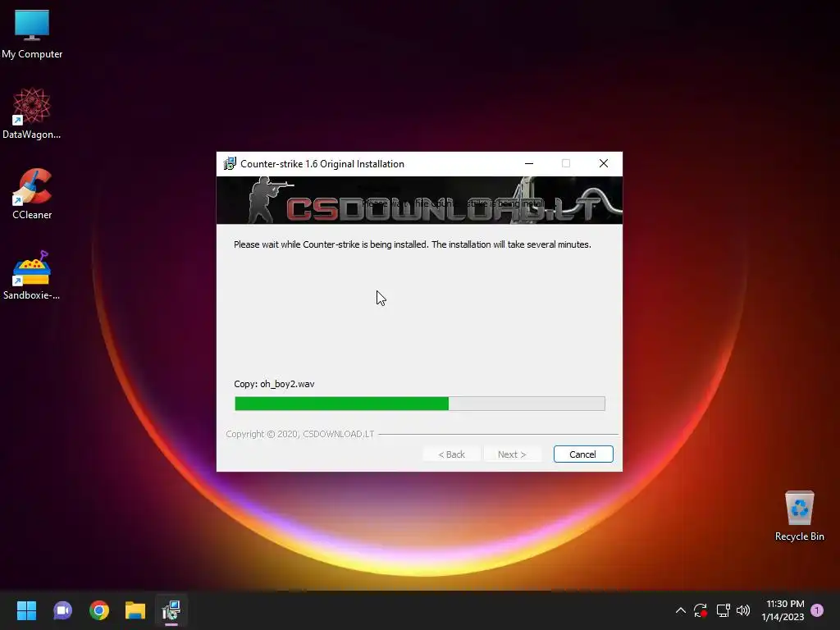Image resolution: width=840 pixels, height=630 pixels.
Task: Click the sync update tray icon
Action: (701, 610)
